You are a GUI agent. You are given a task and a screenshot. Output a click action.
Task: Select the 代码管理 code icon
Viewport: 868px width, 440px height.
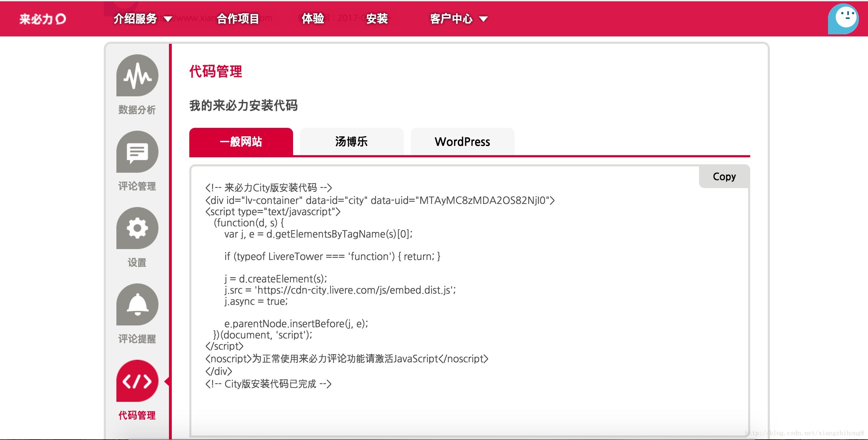(x=137, y=381)
